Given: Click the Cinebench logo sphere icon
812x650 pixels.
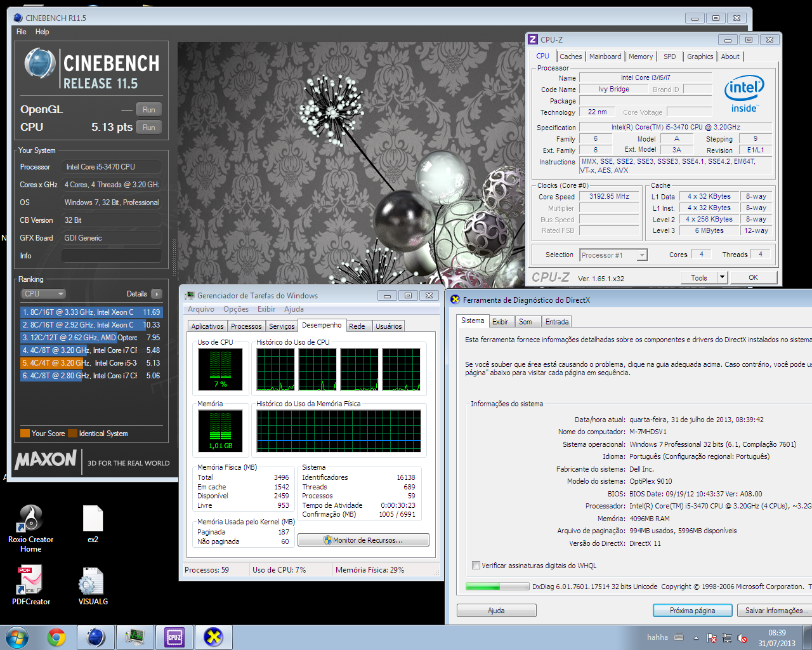Looking at the screenshot, I should coord(40,63).
